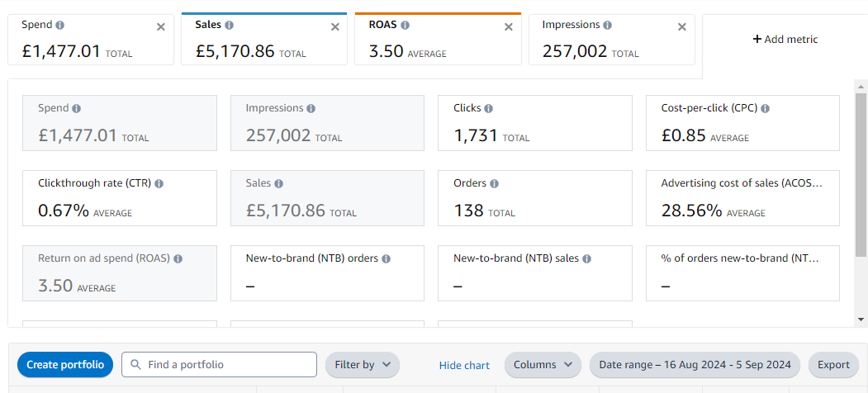Viewport: 868px width, 393px height.
Task: Open info icon on Cost-per-click (CPC) card
Action: coord(765,108)
